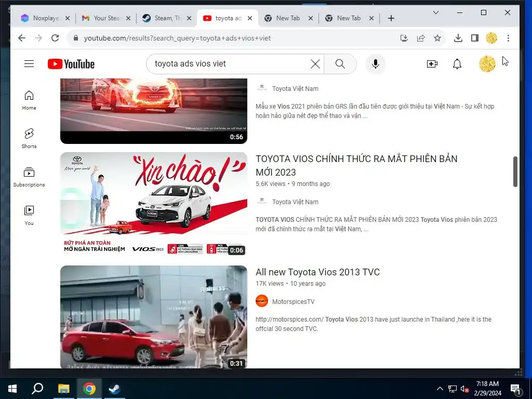Bookmark this page with star

[437, 38]
